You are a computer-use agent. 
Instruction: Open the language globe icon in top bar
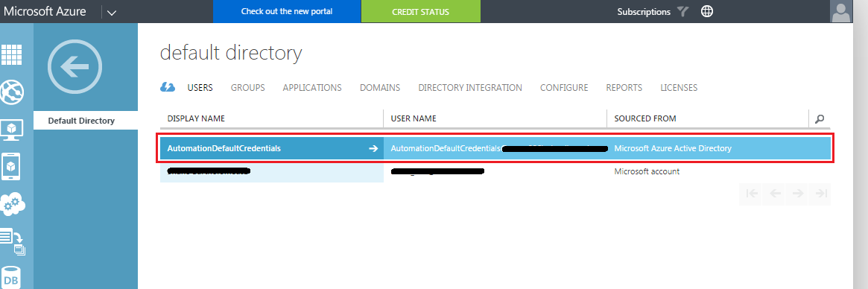707,11
